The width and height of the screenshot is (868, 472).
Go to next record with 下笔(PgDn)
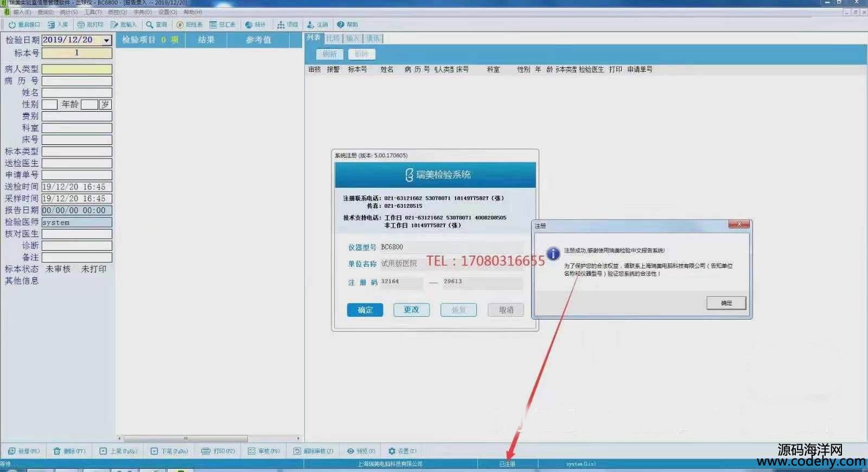tap(169, 451)
